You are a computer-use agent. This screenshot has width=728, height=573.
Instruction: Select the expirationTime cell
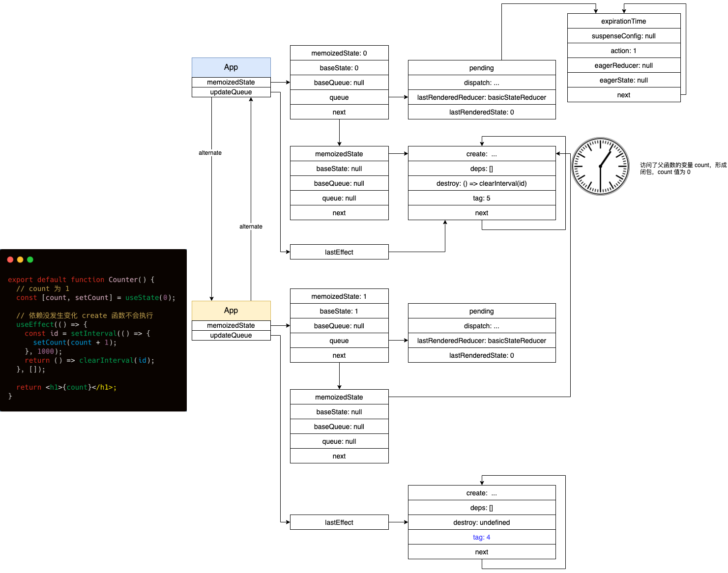tap(624, 21)
